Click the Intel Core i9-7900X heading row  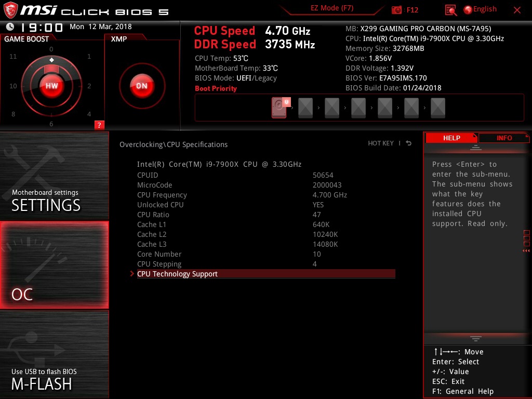tap(219, 164)
